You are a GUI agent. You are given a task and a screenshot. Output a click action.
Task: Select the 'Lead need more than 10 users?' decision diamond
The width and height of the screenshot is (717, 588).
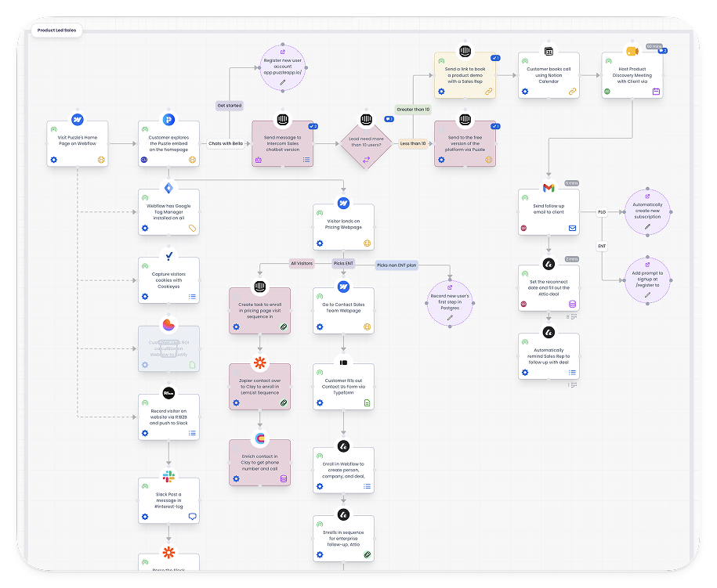[x=366, y=144]
